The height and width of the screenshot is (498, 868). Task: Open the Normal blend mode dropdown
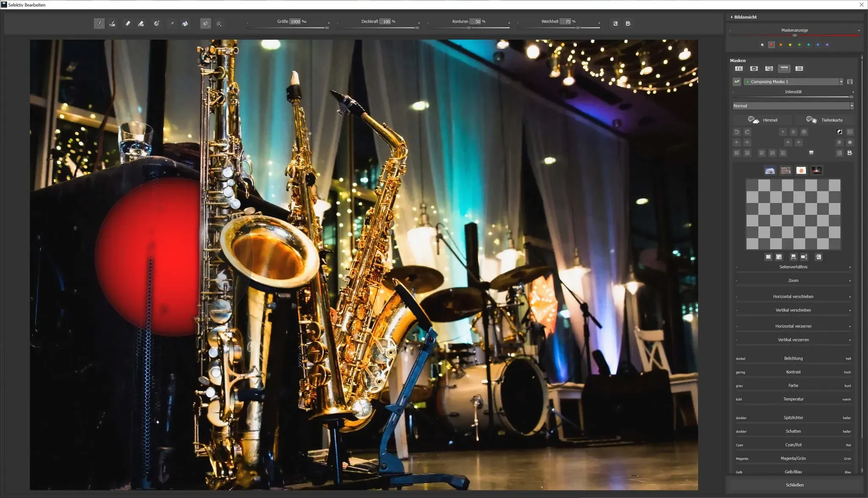[x=793, y=106]
